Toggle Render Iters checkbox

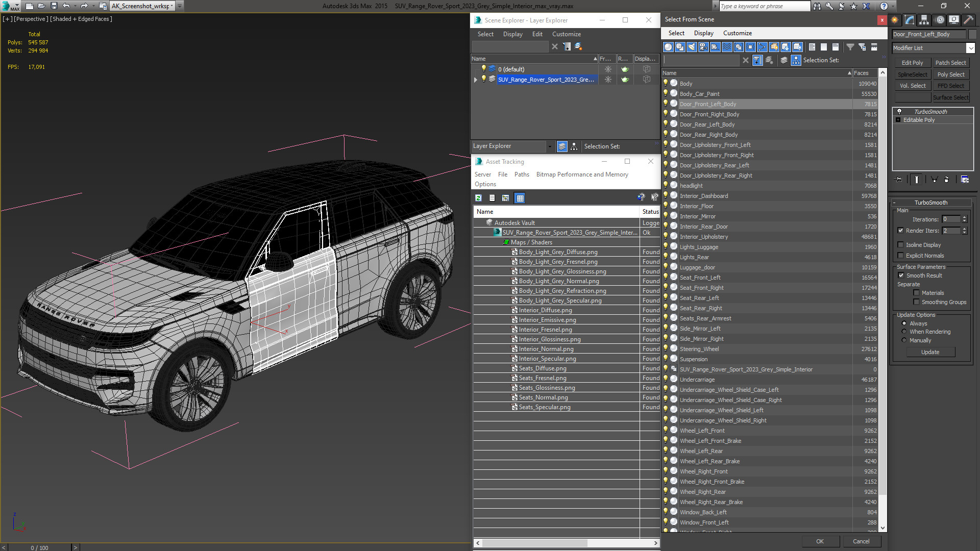900,231
